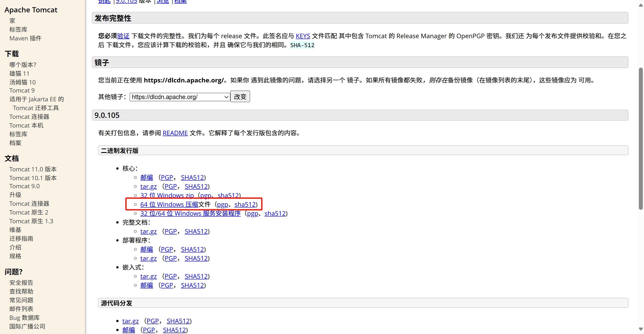Open 维基 wiki sidebar link
Viewport: 644px width, 334px height.
(16, 230)
